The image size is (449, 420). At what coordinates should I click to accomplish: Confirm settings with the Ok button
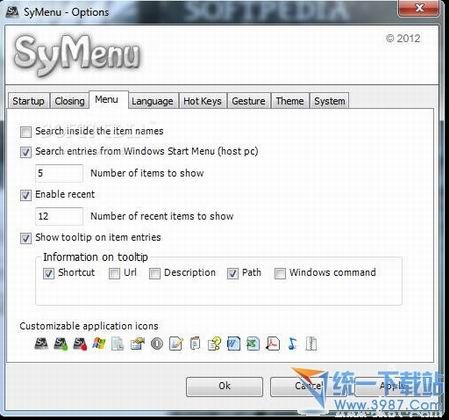[x=224, y=386]
